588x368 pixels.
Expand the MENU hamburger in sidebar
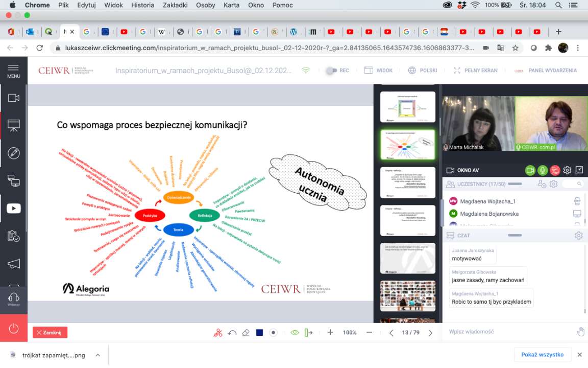(x=14, y=71)
